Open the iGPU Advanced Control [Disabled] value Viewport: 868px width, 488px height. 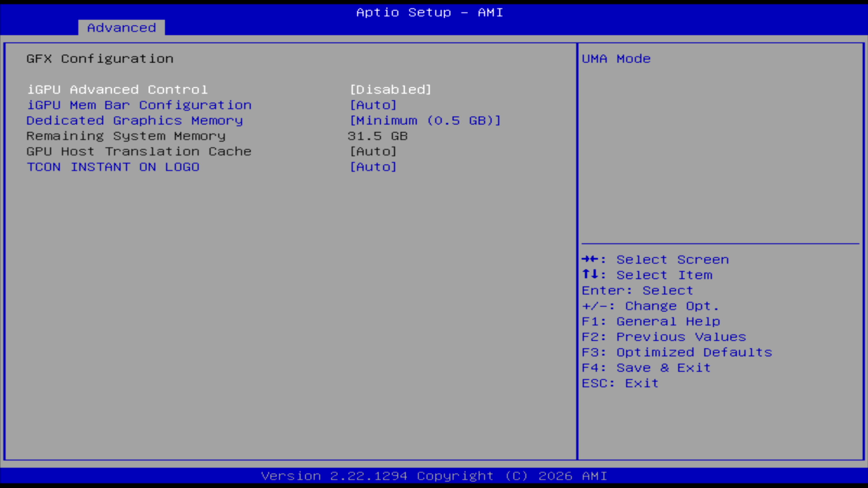pyautogui.click(x=390, y=90)
